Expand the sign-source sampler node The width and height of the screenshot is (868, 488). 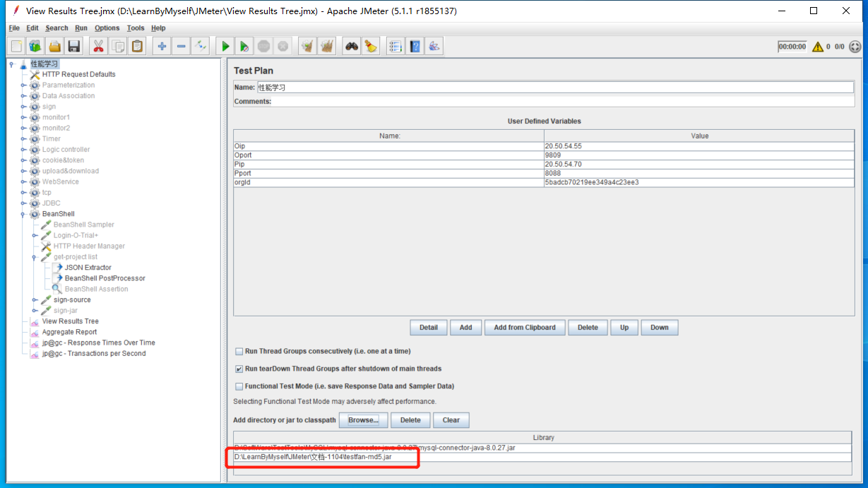[35, 300]
